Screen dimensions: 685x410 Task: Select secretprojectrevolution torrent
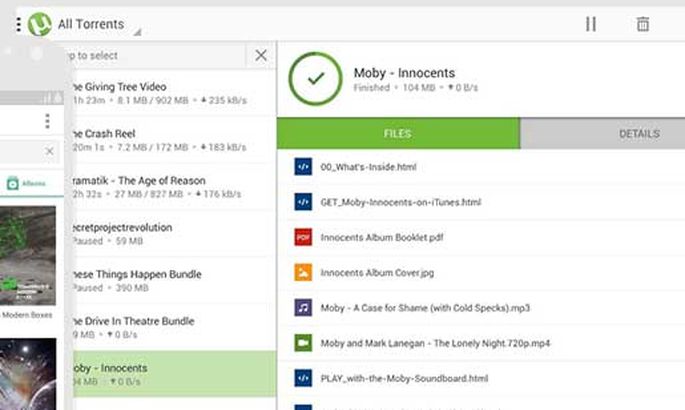tap(173, 234)
